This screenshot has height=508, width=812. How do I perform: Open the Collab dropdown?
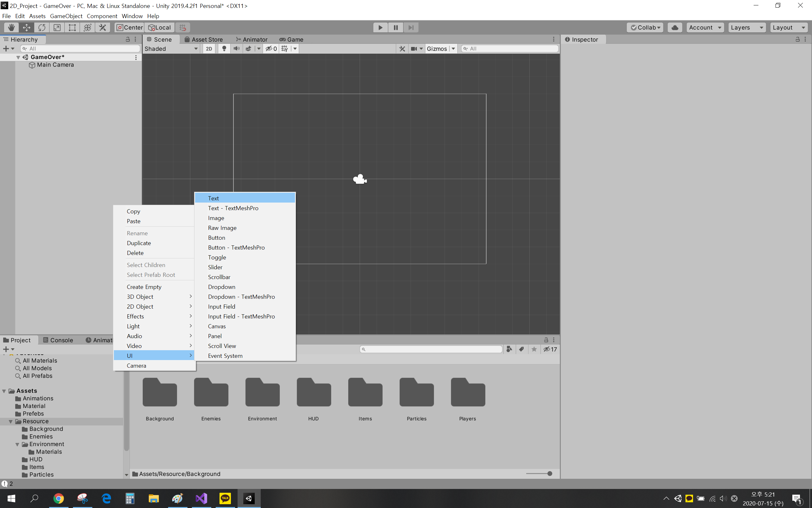click(x=645, y=28)
